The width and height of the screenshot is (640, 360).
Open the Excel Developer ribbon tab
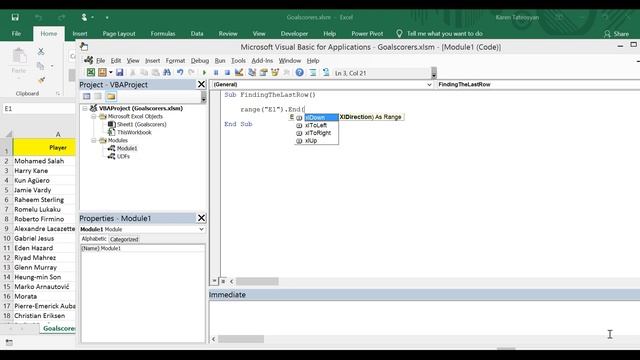[x=294, y=33]
